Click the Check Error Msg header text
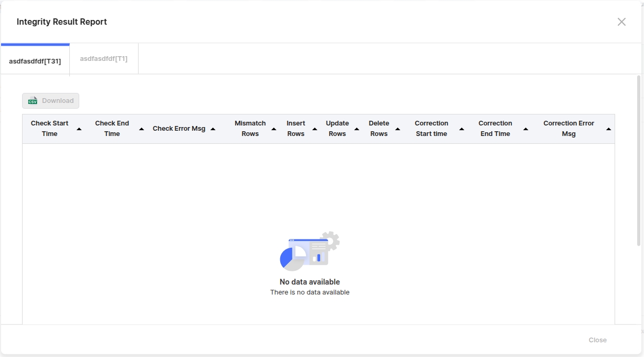This screenshot has width=644, height=357. click(x=178, y=129)
